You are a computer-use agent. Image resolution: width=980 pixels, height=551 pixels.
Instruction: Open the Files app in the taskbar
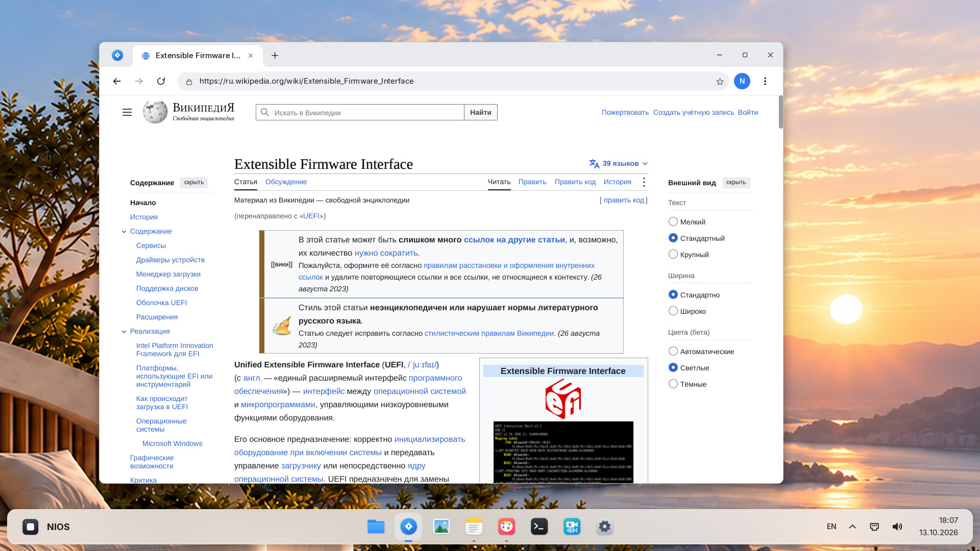[x=376, y=527]
